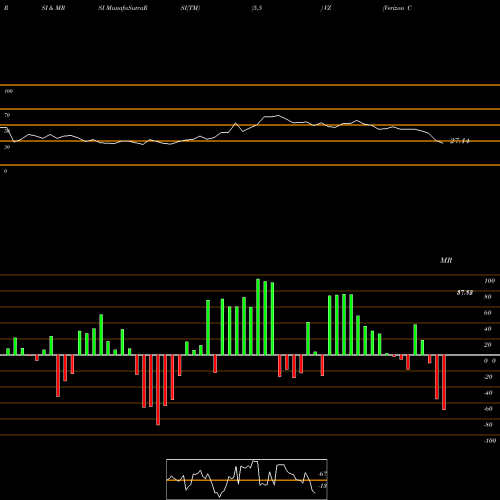Click the tallest green MR histogram bar
Viewport: 500px width, 500px height.
pos(258,317)
